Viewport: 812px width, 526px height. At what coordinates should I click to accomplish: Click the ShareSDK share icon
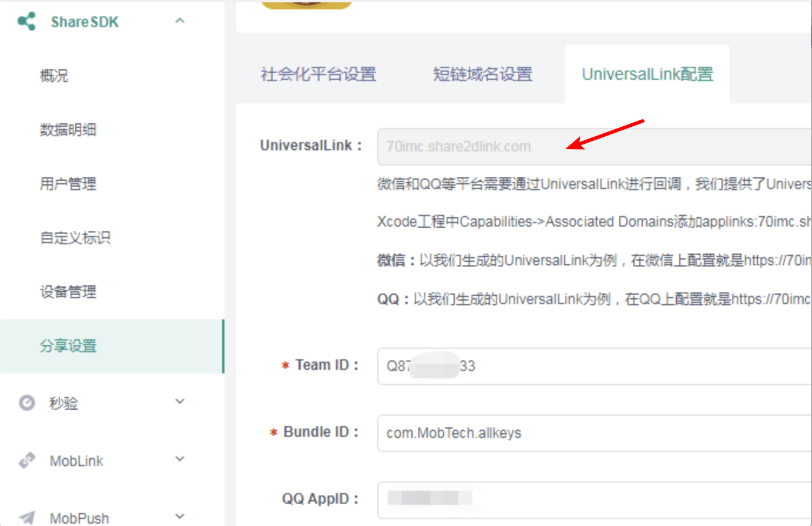(x=26, y=22)
